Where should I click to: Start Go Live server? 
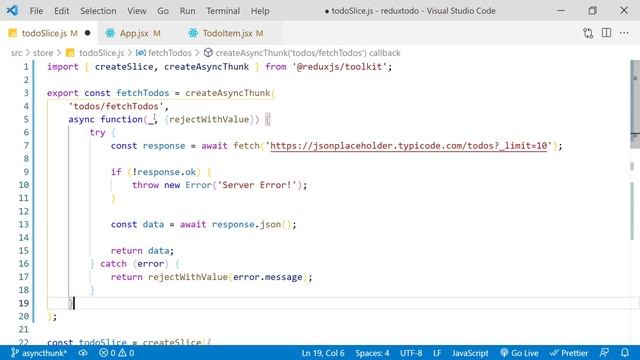(x=519, y=353)
